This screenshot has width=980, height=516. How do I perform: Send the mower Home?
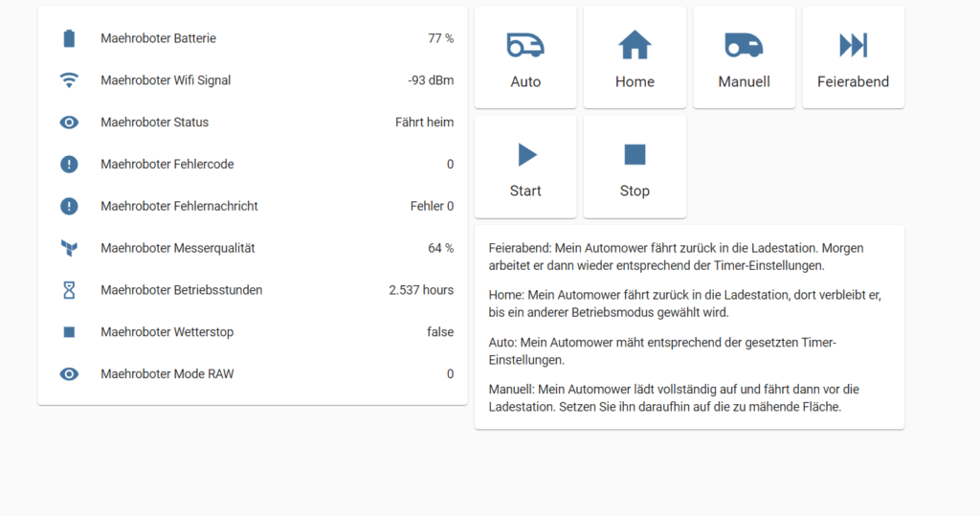[635, 58]
